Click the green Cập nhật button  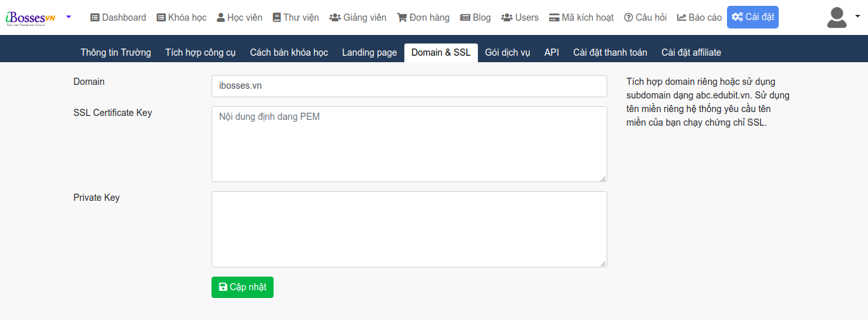click(243, 287)
